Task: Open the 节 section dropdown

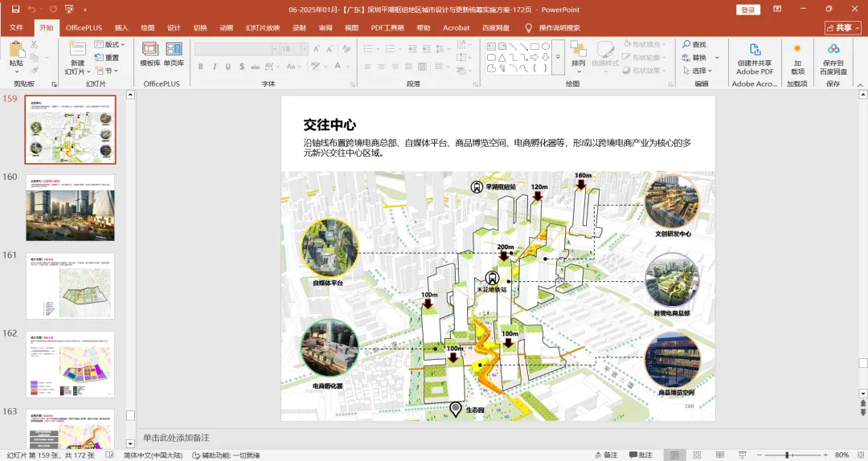Action: [107, 71]
